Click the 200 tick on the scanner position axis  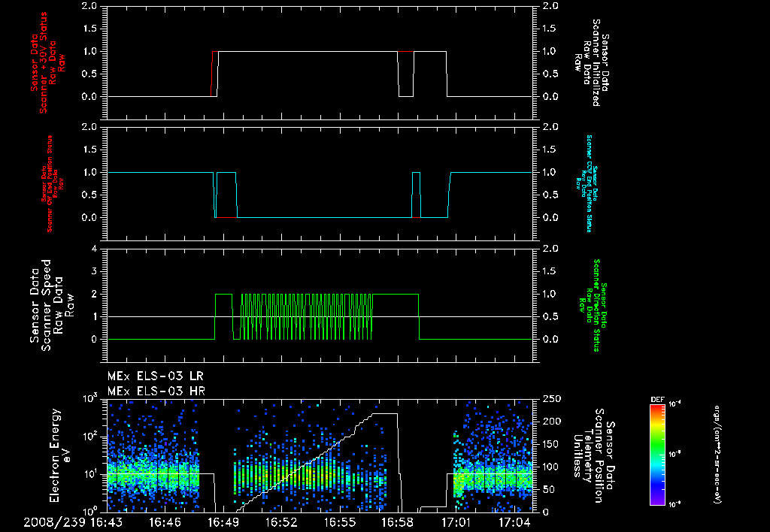click(551, 422)
